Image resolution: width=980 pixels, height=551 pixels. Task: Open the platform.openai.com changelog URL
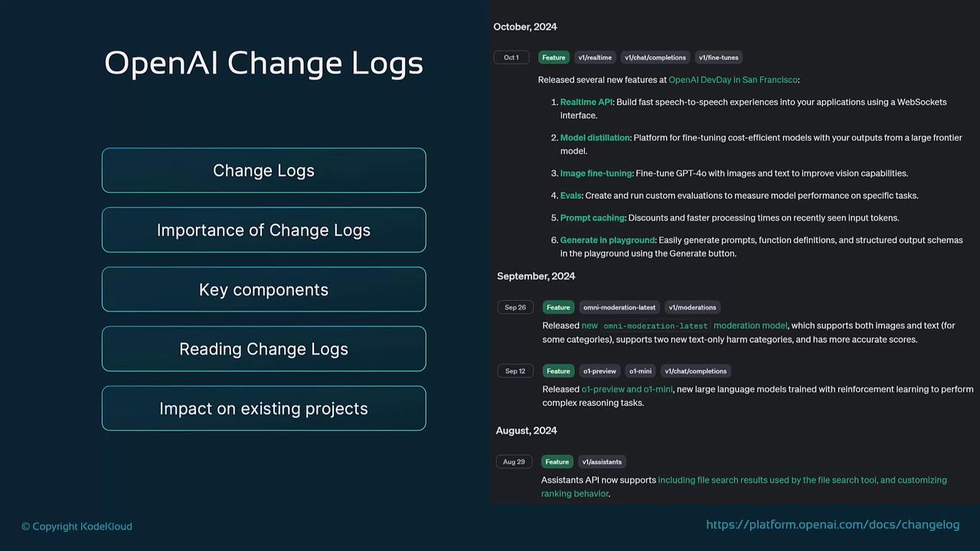pos(832,524)
